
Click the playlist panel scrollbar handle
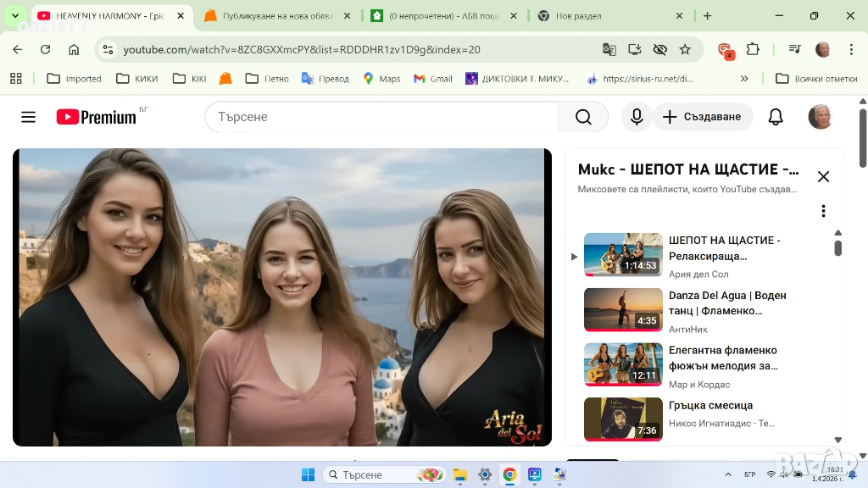[837, 247]
